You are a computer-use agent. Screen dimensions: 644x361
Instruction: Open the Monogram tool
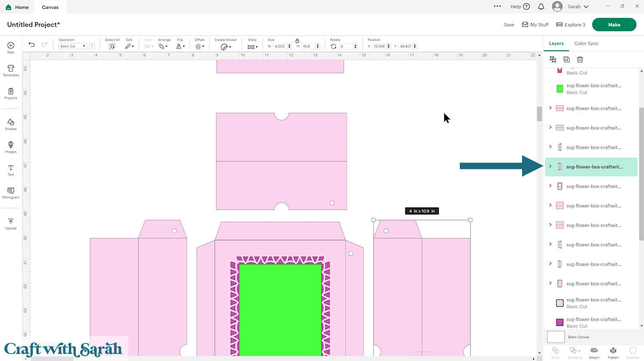[11, 193]
